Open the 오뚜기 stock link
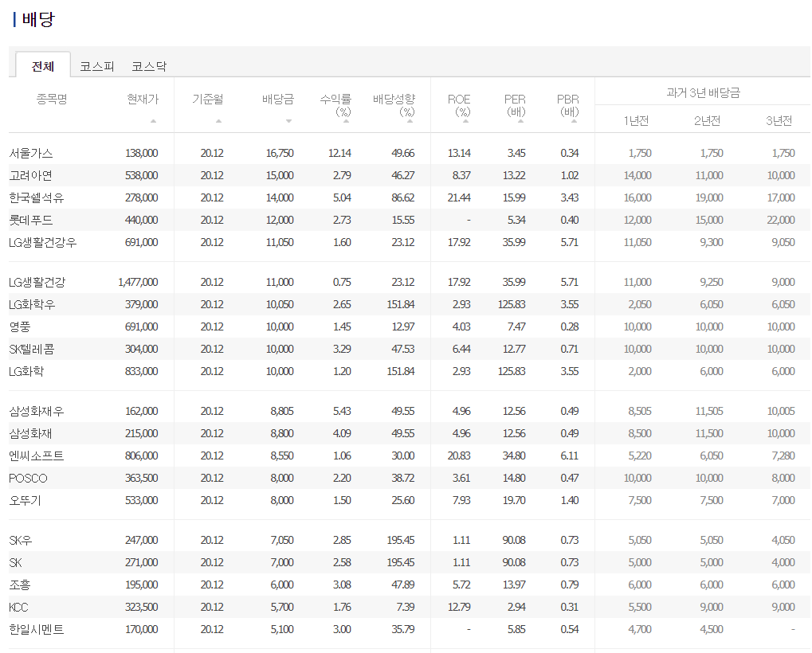812x653 pixels. click(x=25, y=500)
